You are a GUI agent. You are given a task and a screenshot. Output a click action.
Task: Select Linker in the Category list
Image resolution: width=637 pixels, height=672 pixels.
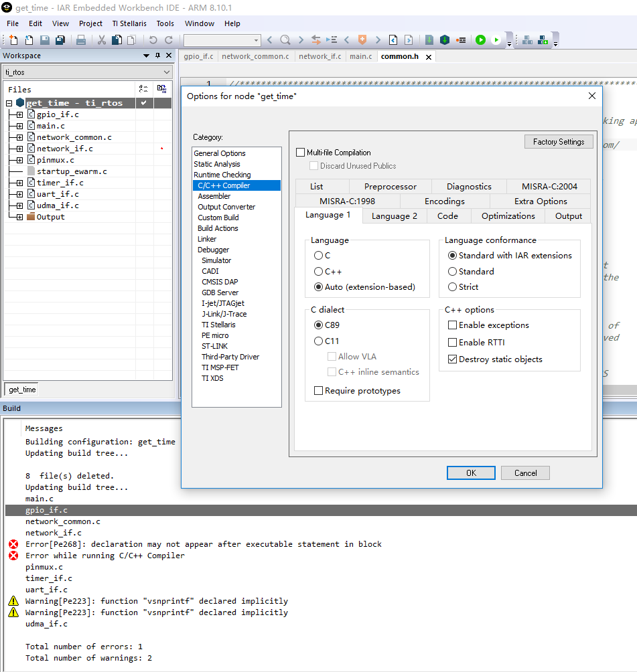(207, 239)
